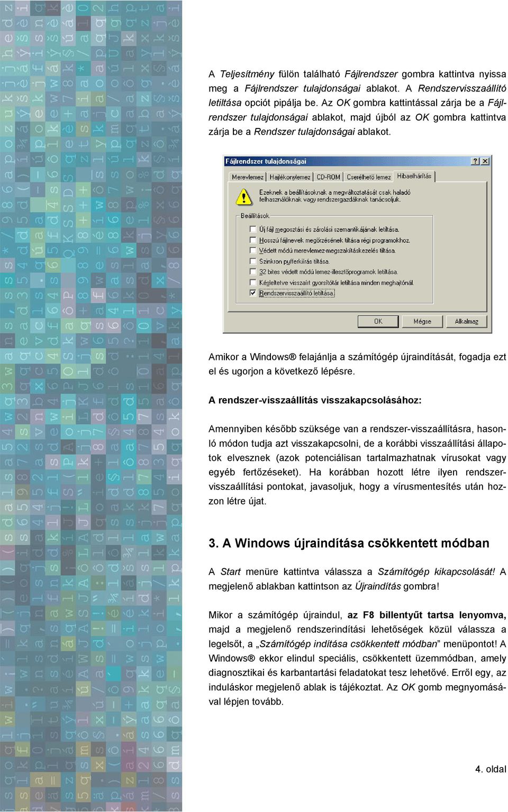Check '32 bites védett módú lemez-illesztőprogramok letiltása'

pos(253,272)
